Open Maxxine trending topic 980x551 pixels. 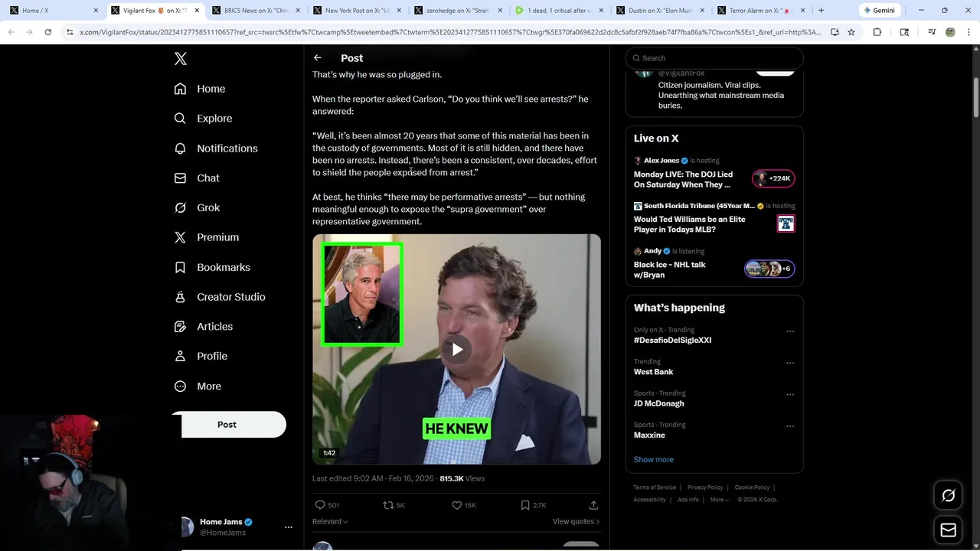point(649,435)
